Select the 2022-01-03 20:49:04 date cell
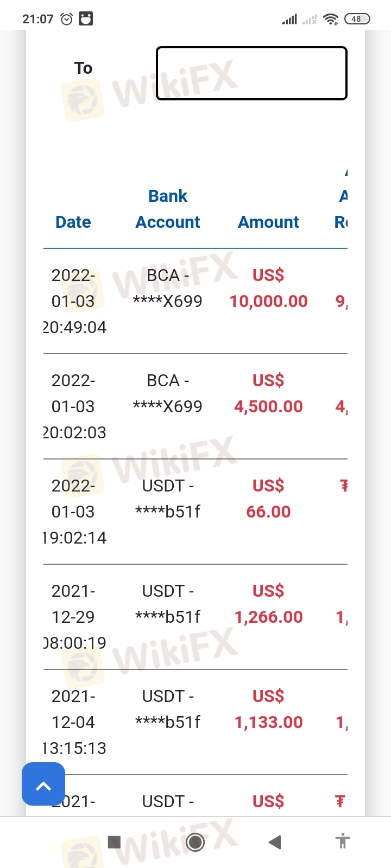 pyautogui.click(x=74, y=301)
